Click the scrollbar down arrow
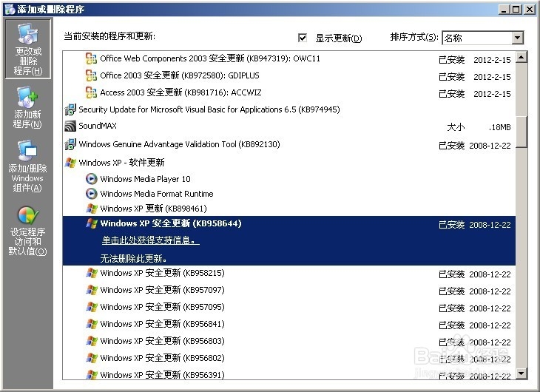Viewport: 540px width, 392px height. (x=522, y=373)
